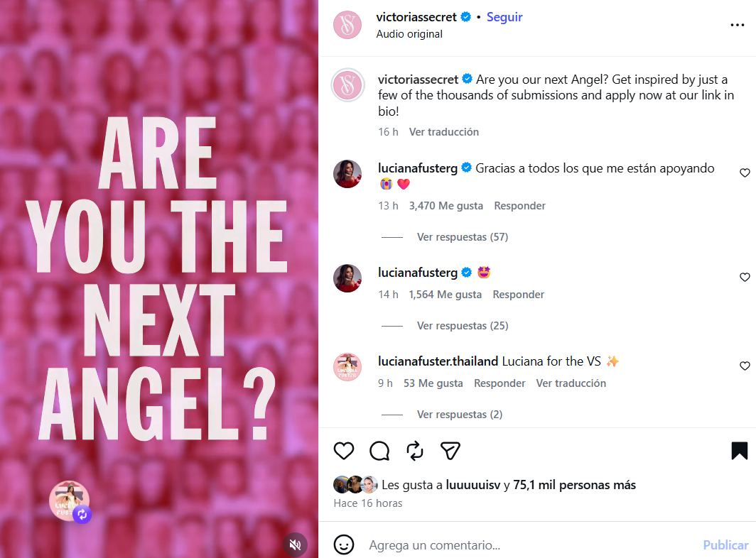Click the remix audio icon on the profile thumbnail
The width and height of the screenshot is (756, 558).
point(82,515)
